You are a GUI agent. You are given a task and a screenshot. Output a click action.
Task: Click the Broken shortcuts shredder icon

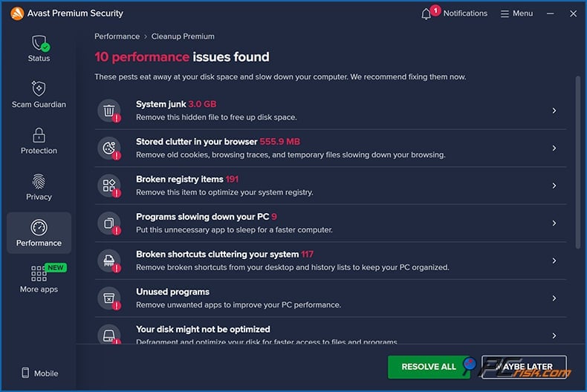click(109, 261)
